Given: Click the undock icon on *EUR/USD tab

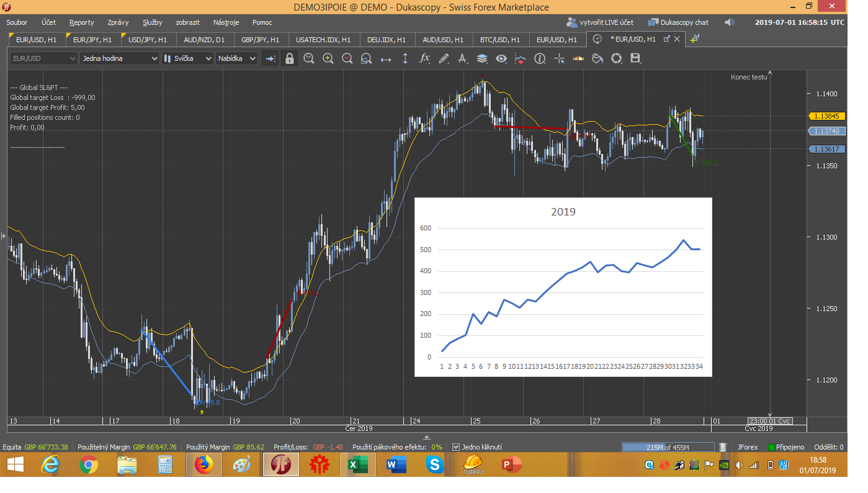Looking at the screenshot, I should point(667,38).
